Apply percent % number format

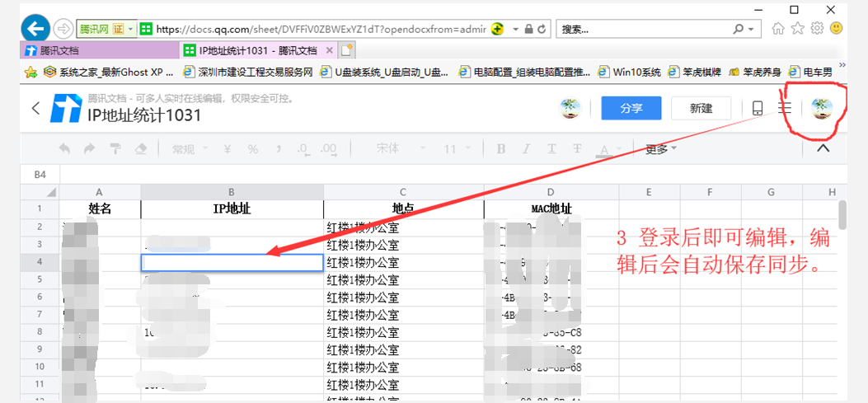(253, 149)
